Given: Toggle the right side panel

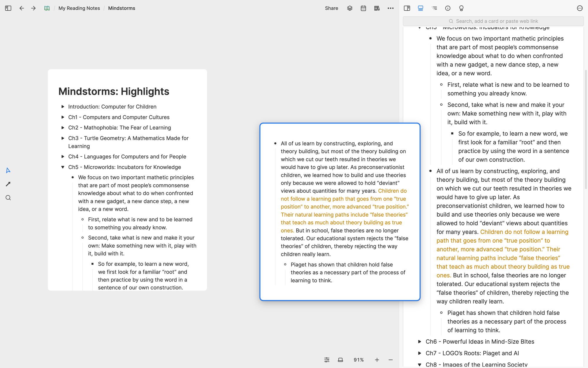Looking at the screenshot, I should point(407,8).
